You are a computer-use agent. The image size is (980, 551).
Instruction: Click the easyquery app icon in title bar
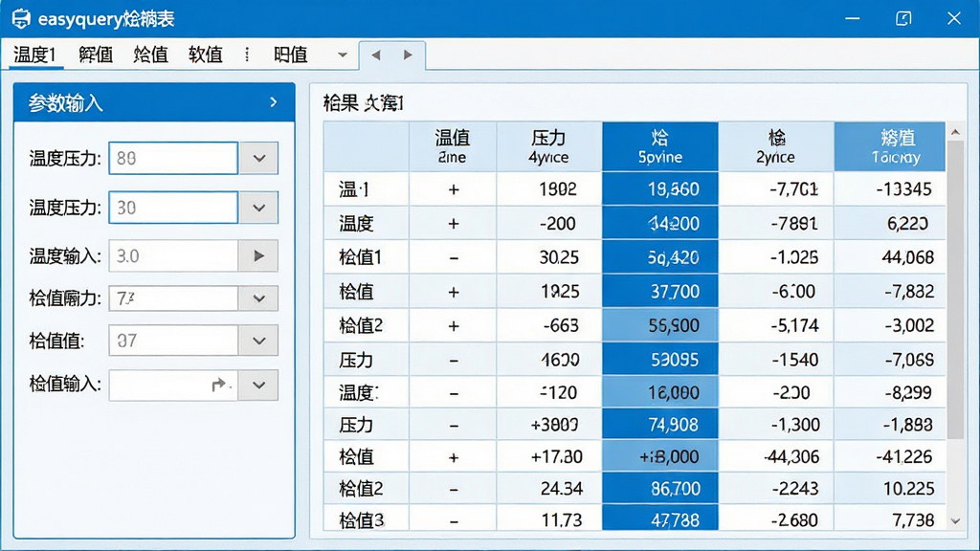(21, 19)
